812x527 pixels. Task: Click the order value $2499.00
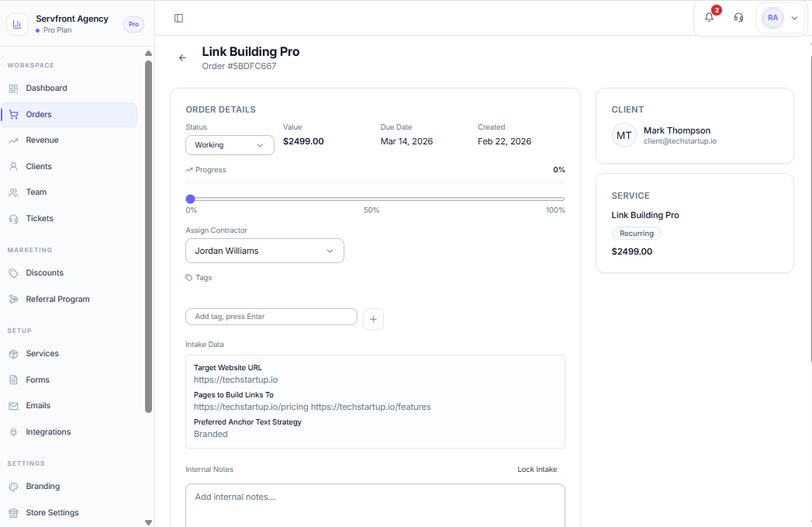[303, 141]
